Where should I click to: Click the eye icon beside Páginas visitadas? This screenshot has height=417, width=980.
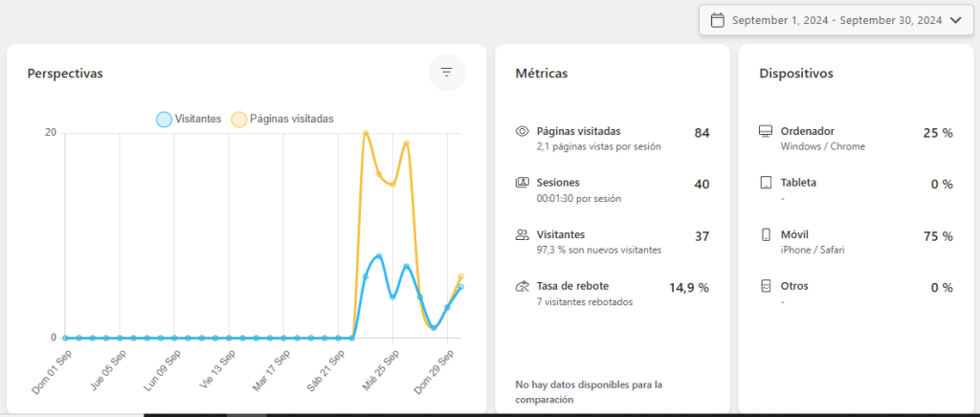coord(523,132)
